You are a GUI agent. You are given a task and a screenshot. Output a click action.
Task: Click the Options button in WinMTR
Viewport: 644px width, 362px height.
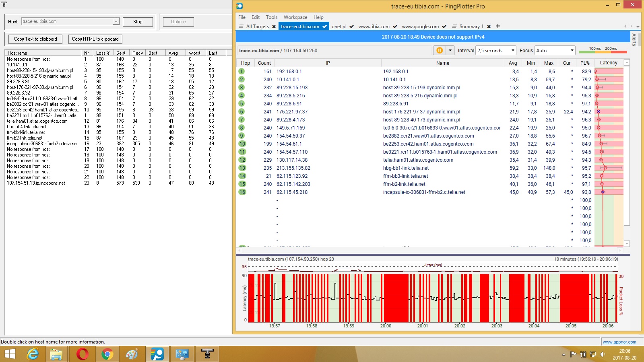(178, 22)
